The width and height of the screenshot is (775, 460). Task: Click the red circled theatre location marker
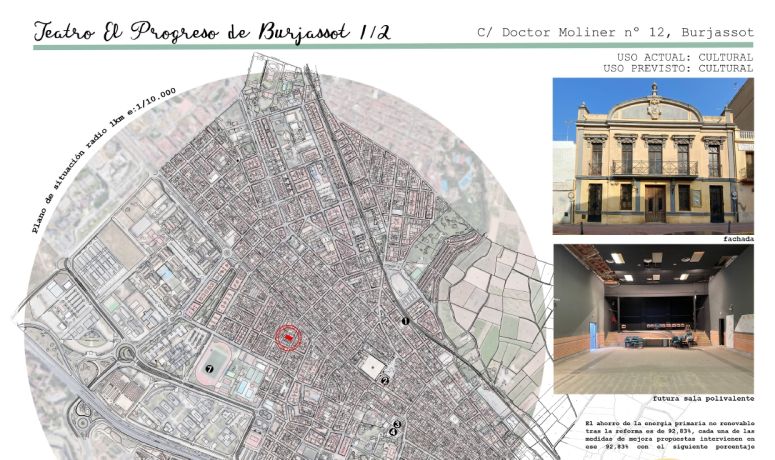point(288,338)
